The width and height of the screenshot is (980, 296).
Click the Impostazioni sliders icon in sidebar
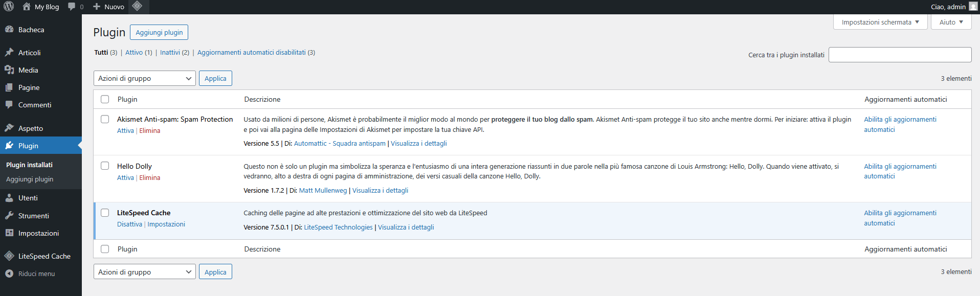[9, 233]
